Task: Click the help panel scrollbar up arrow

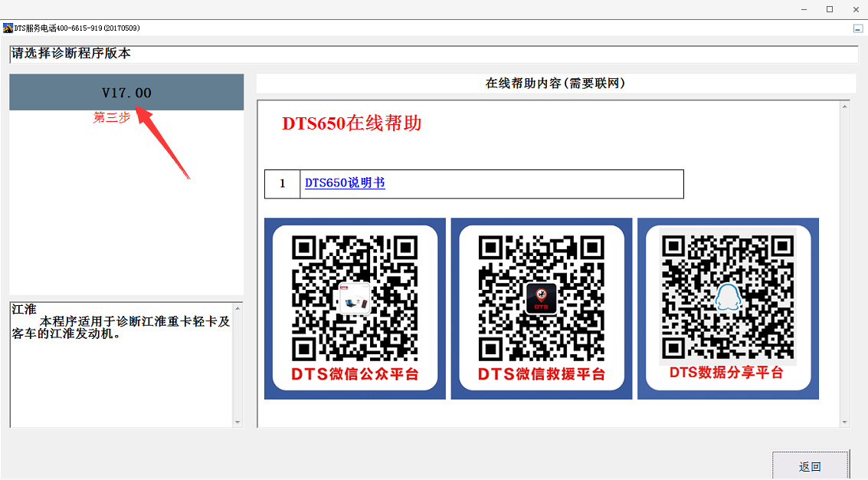Action: pyautogui.click(x=845, y=107)
